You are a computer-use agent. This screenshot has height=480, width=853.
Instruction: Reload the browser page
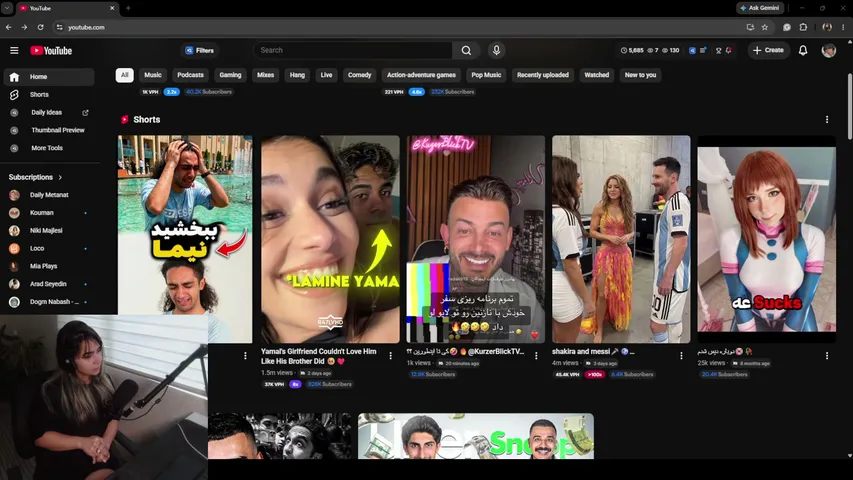click(40, 27)
